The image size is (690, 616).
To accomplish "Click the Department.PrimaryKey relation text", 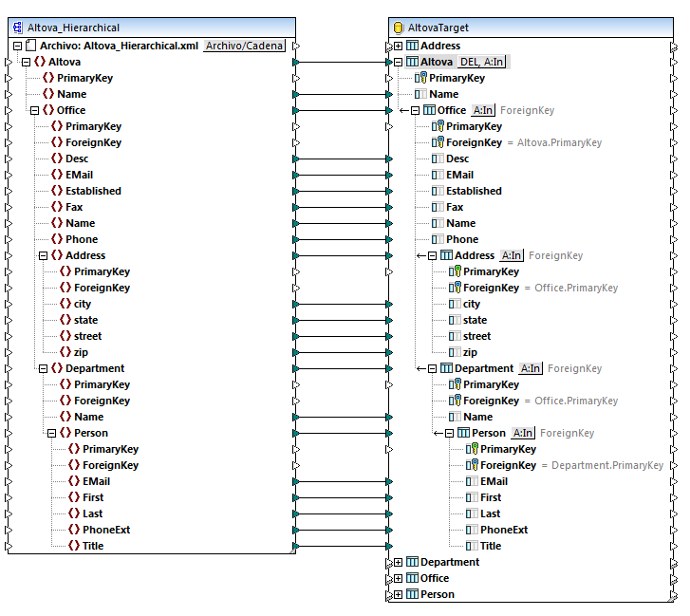I will 607,465.
